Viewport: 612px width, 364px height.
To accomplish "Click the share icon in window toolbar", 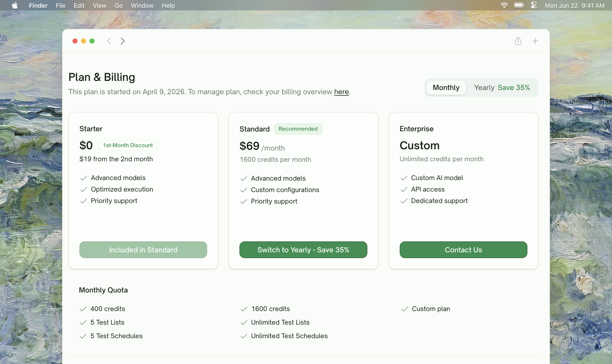I will click(x=518, y=41).
